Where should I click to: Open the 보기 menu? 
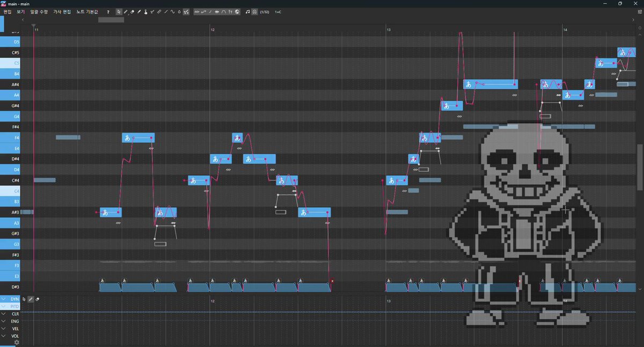click(21, 11)
